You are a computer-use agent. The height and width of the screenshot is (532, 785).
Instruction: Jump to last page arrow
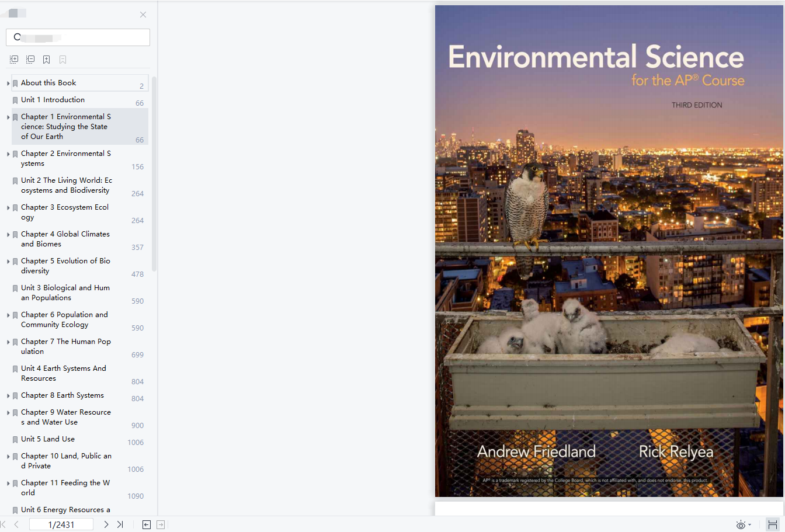coord(120,524)
